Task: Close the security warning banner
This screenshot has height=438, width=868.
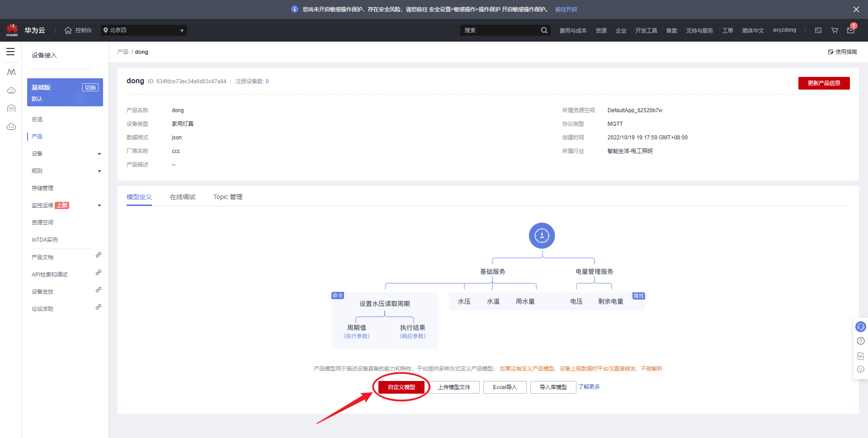Action: click(x=856, y=9)
